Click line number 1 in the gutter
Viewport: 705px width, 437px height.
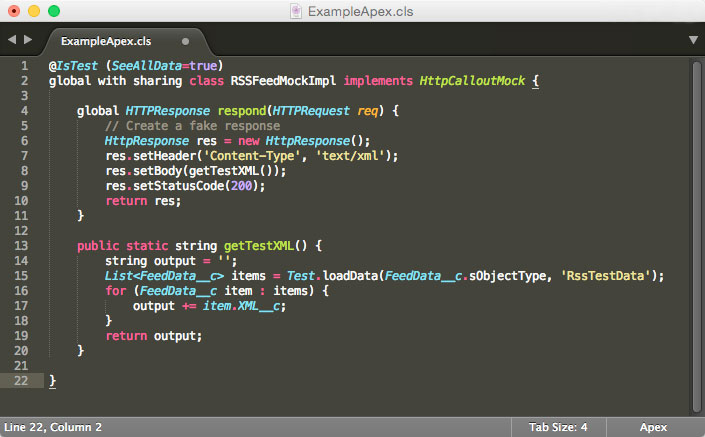coord(24,65)
